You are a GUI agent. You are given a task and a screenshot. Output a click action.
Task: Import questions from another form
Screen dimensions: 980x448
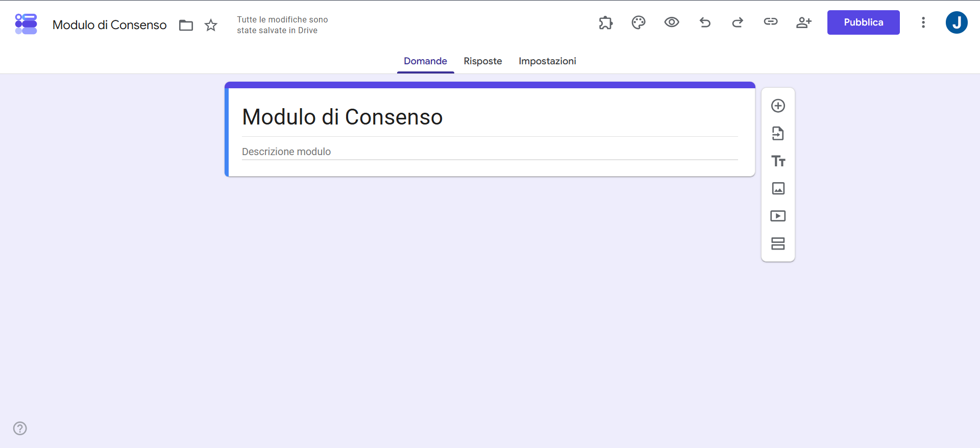(778, 133)
